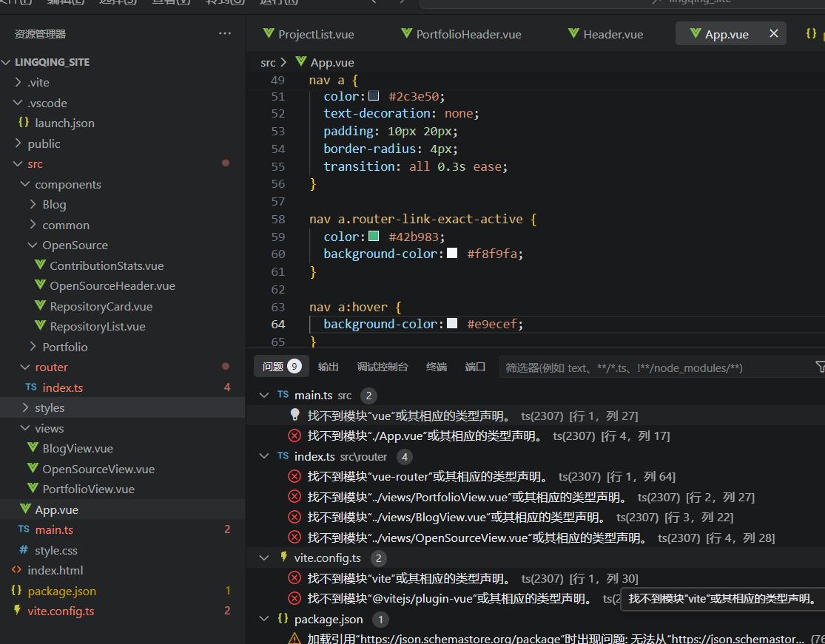Click the TS icon beside main.ts in explorer
This screenshot has height=644, width=825.
[23, 529]
